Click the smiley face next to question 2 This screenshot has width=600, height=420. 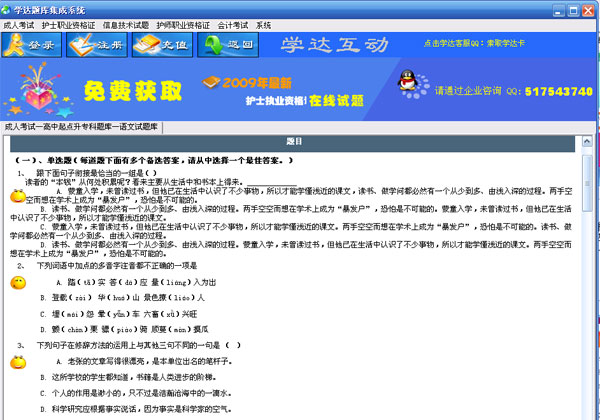click(x=18, y=283)
